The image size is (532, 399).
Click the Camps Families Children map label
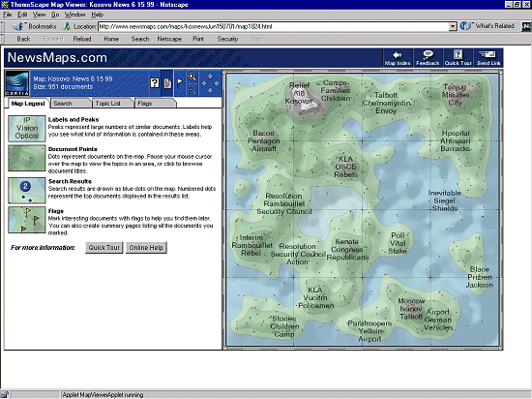click(x=336, y=91)
